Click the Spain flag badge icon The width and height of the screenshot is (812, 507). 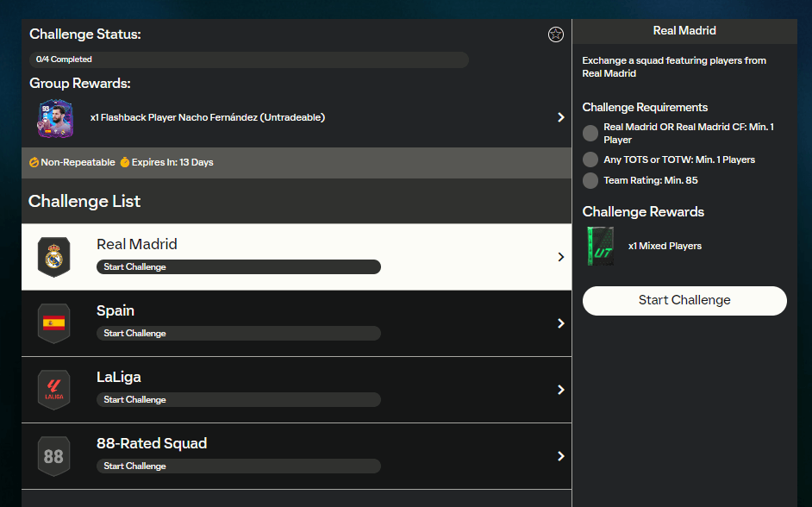coord(53,323)
